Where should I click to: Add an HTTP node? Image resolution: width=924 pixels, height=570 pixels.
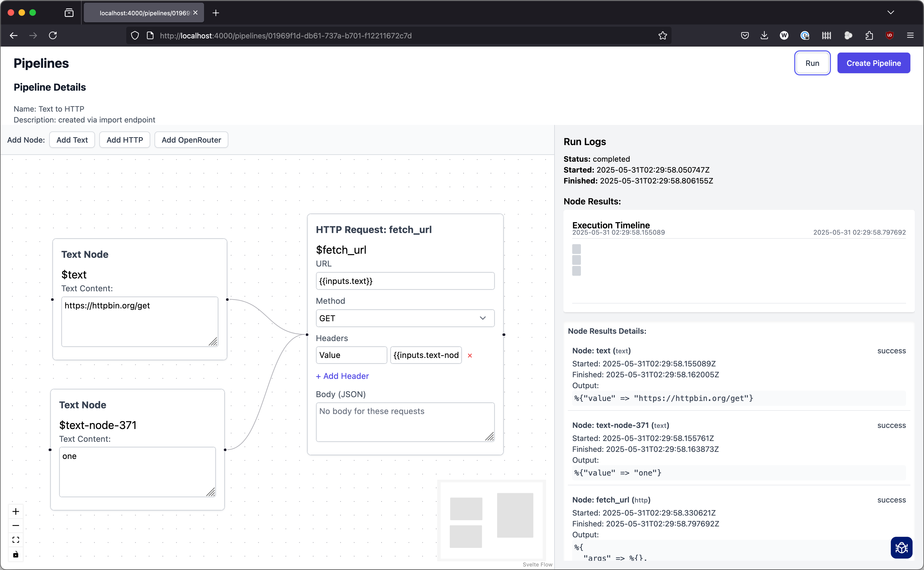tap(125, 140)
